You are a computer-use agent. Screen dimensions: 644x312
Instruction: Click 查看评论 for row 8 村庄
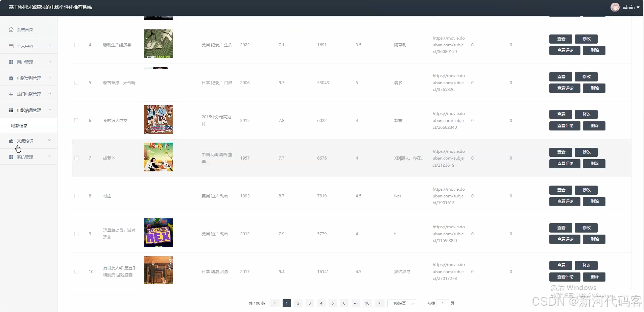565,201
